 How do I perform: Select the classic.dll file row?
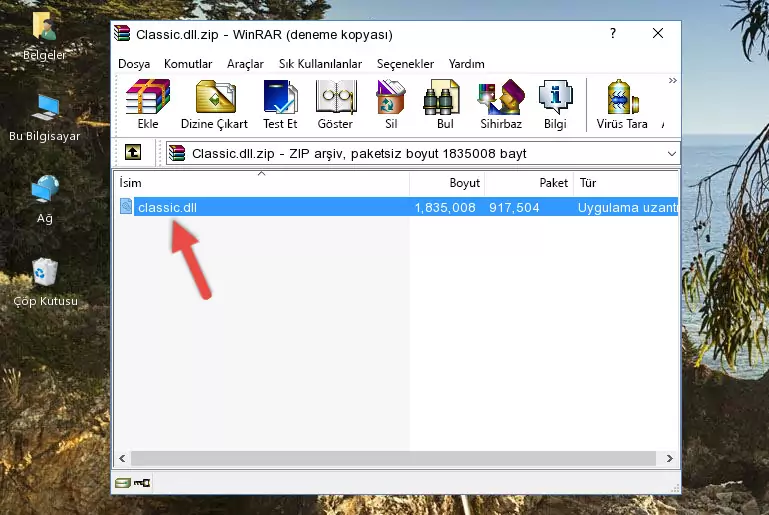point(397,207)
